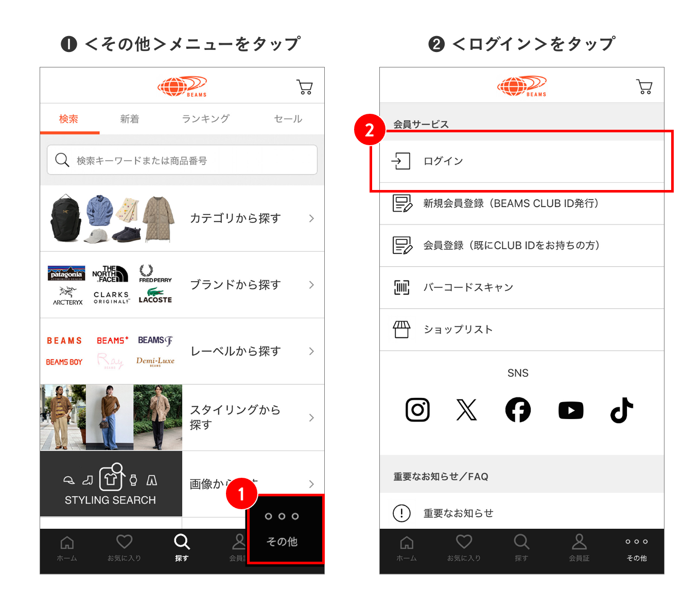Tap the バーコードスキャン barcode icon
The image size is (700, 607).
click(401, 287)
